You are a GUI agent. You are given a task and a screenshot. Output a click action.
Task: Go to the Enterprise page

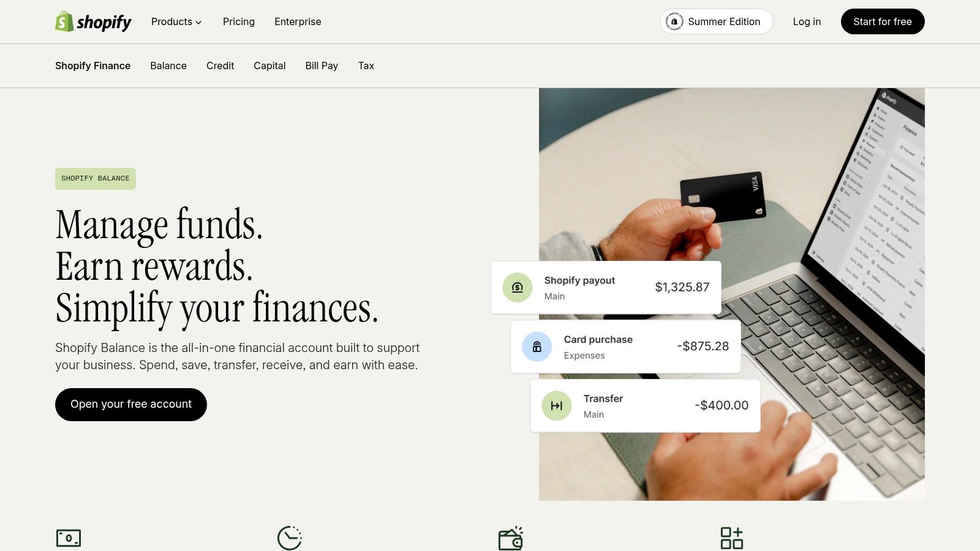click(x=298, y=21)
